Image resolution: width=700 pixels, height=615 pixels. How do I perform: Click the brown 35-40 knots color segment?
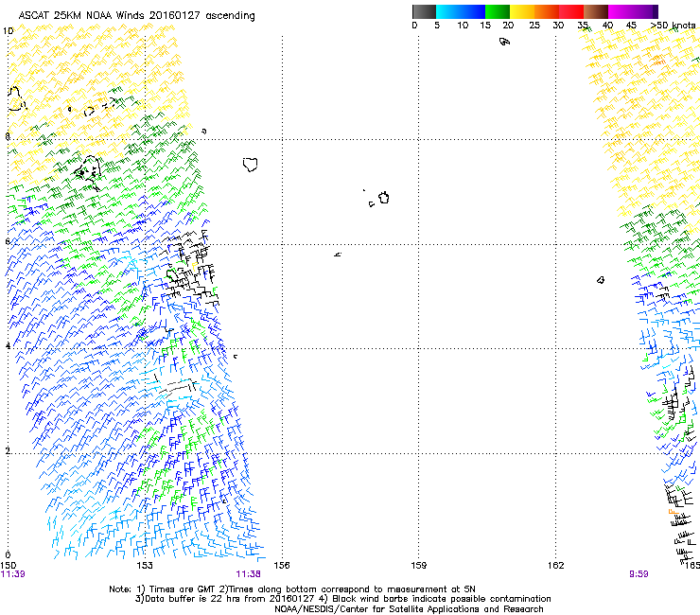[596, 11]
